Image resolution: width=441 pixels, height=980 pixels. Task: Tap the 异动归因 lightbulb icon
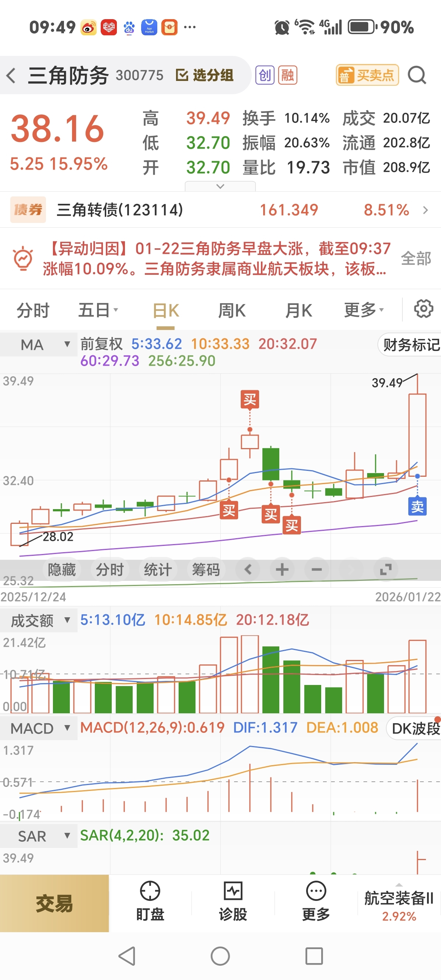pos(23,259)
